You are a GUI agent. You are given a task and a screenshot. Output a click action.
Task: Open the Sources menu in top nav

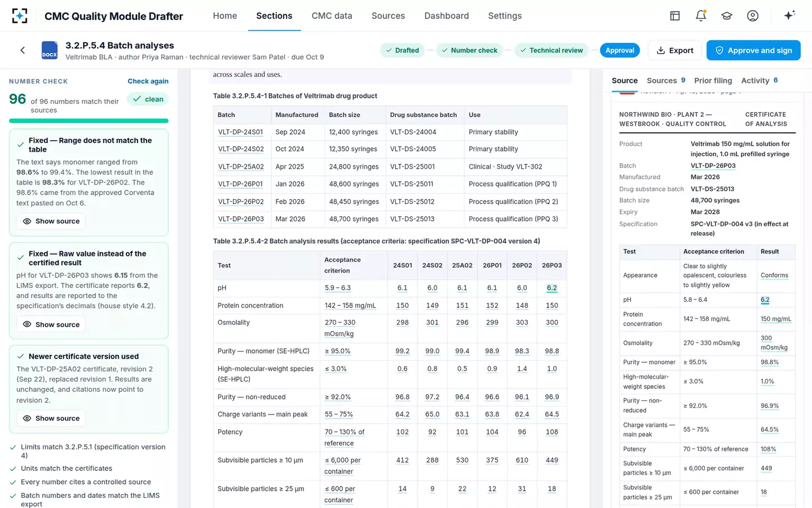[388, 16]
